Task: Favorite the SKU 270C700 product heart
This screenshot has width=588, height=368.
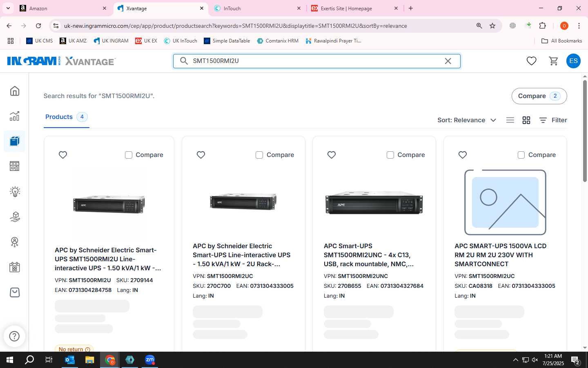Action: click(201, 155)
